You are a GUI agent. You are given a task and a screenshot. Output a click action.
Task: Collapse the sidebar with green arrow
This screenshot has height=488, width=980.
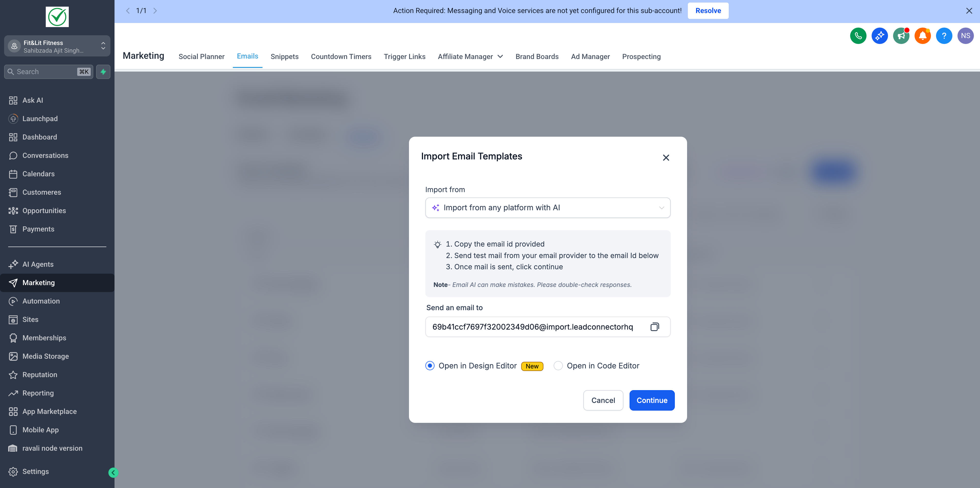[113, 472]
